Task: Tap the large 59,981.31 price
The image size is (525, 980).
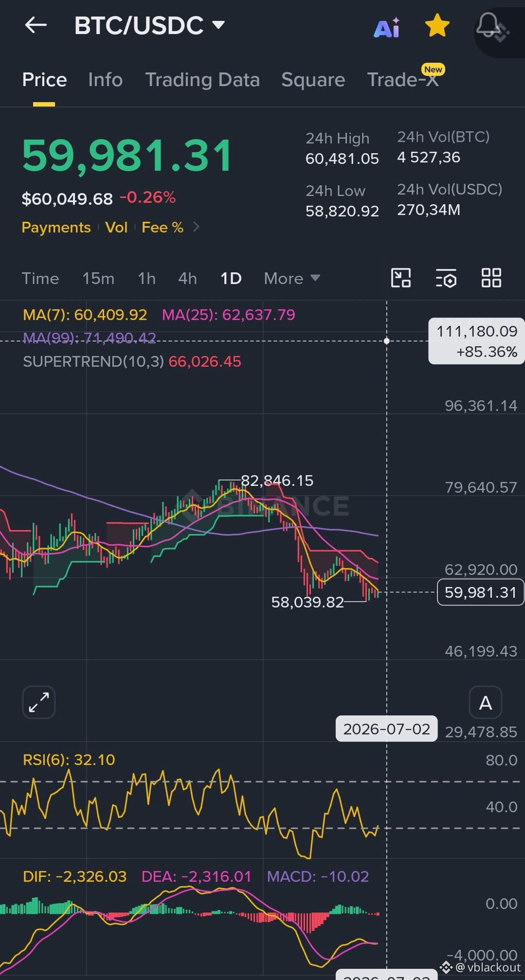Action: 127,156
